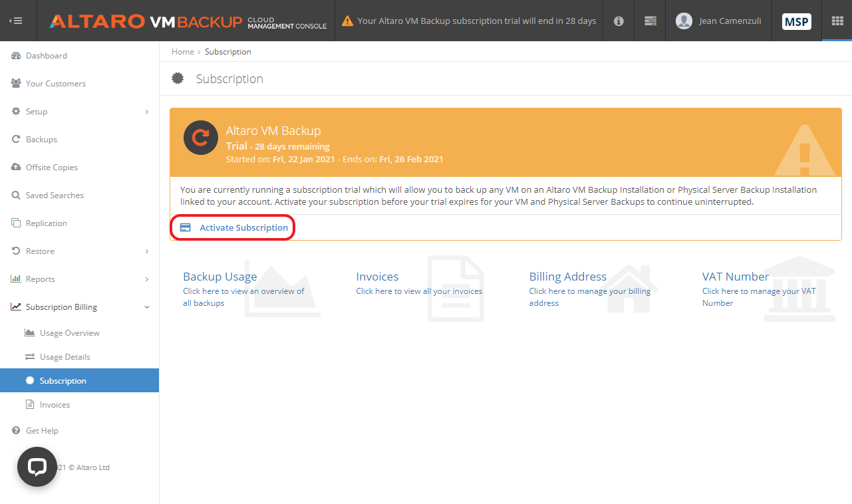Click the server list icon in the top bar
This screenshot has width=852, height=504.
[650, 21]
